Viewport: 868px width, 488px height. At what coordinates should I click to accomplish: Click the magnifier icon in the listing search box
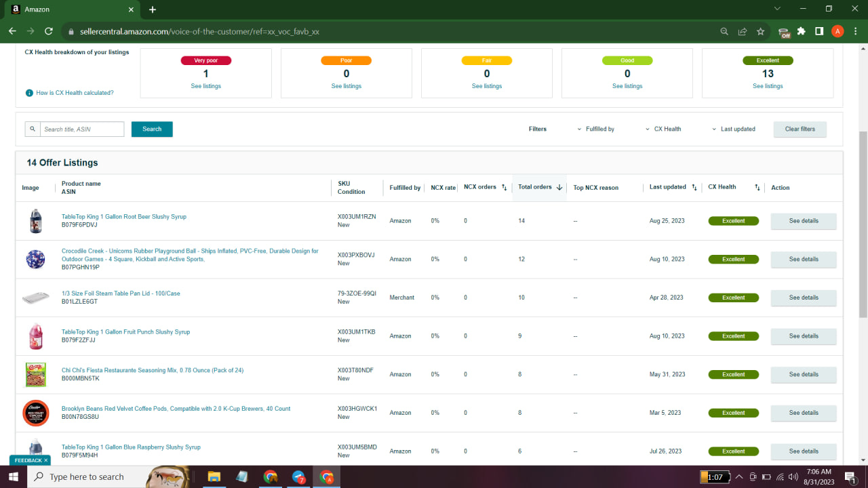(x=33, y=129)
